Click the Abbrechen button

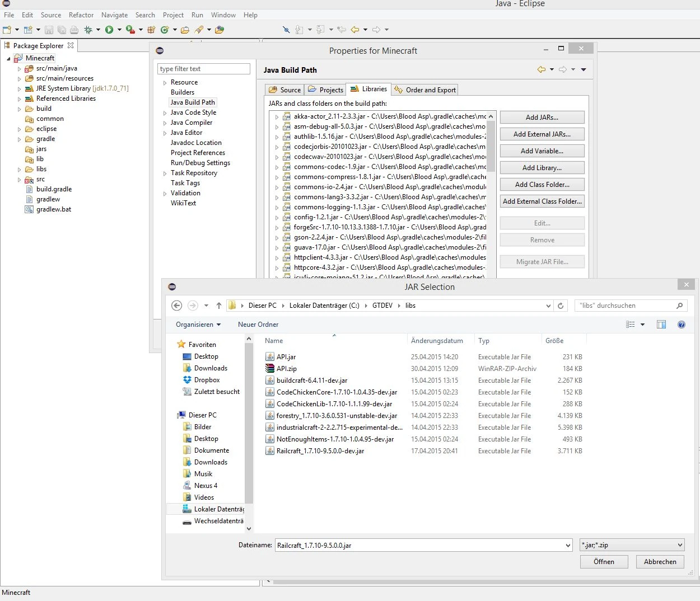point(660,562)
